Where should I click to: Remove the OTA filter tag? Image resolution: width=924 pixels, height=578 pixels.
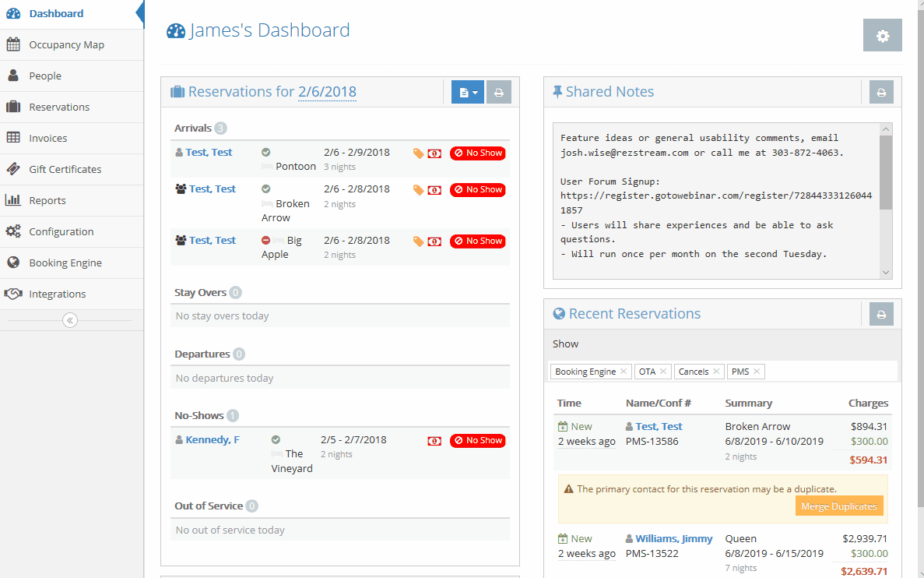tap(663, 372)
